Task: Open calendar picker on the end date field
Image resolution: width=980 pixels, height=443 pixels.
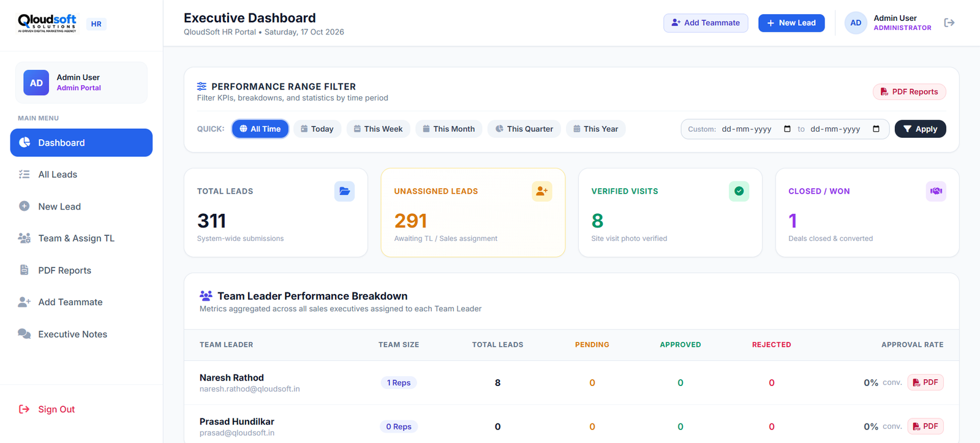Action: [876, 129]
